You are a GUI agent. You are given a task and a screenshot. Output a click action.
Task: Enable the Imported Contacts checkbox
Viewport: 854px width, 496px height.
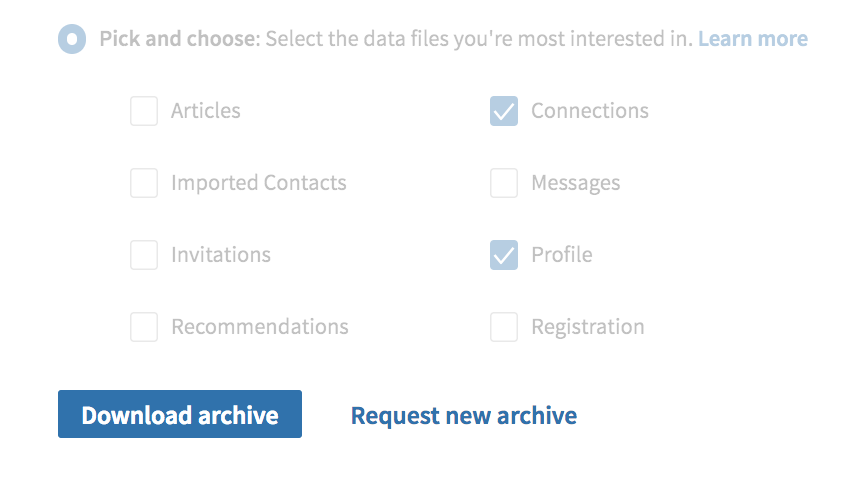[x=144, y=183]
